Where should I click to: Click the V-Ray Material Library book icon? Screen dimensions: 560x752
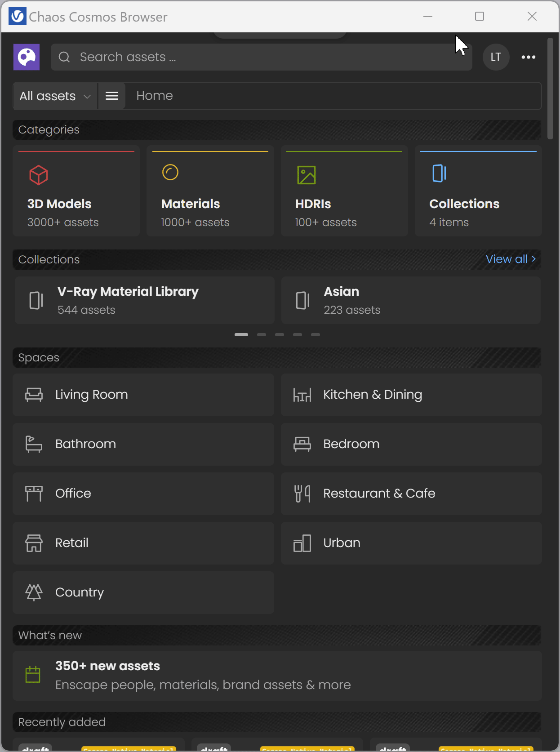(x=36, y=300)
